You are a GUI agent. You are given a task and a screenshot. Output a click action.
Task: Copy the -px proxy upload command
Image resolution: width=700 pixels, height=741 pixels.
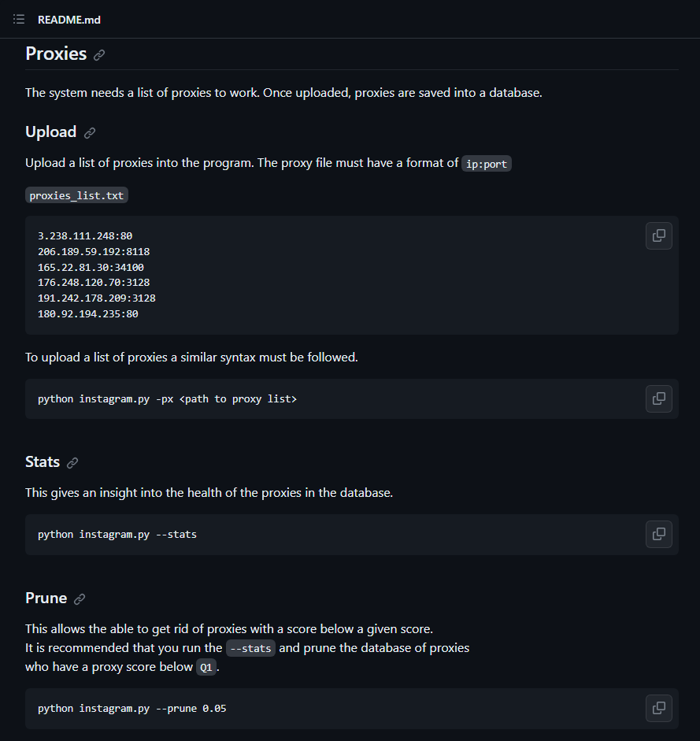point(658,398)
